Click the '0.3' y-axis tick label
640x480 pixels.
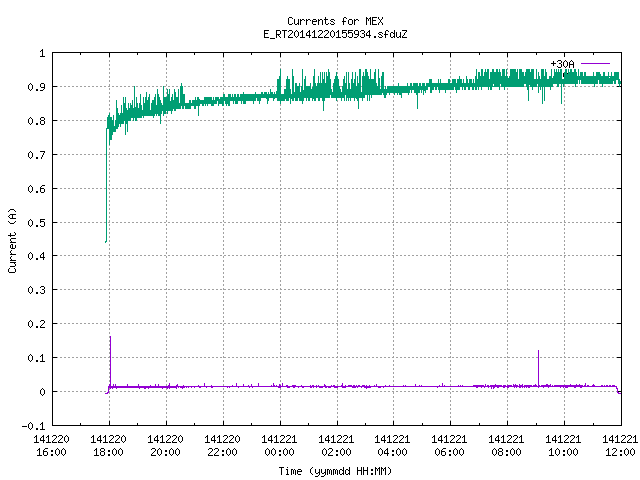(x=36, y=290)
